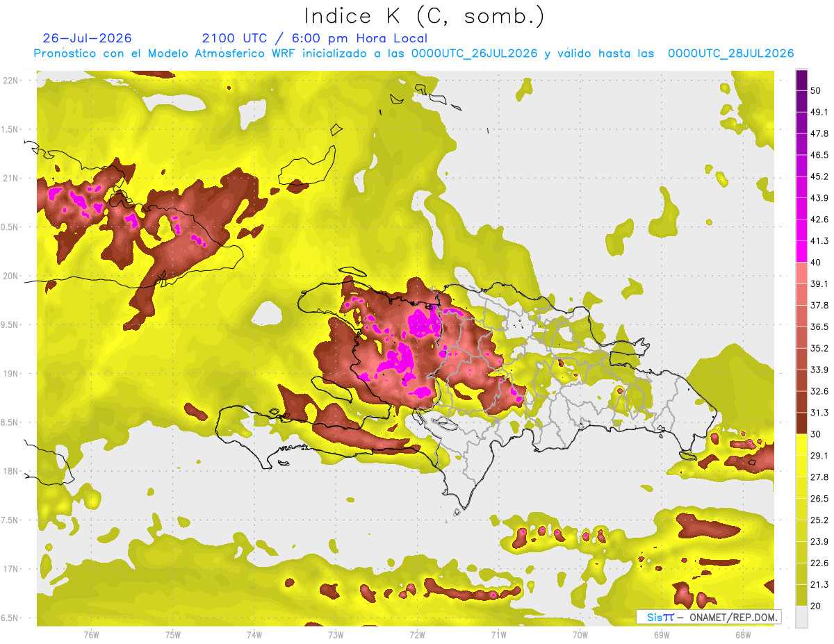The image size is (834, 644).
Task: Click the colorbar value "40"
Action: point(816,263)
